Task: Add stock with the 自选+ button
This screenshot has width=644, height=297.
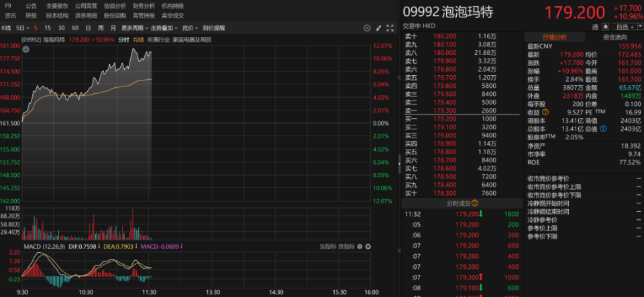Action: tap(625, 27)
